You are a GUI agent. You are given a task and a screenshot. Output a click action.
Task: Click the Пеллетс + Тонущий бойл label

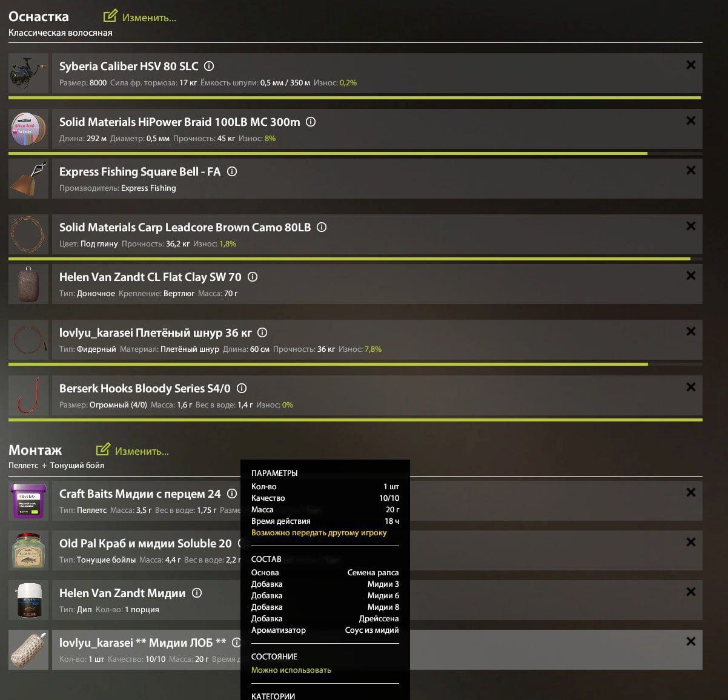click(x=56, y=466)
